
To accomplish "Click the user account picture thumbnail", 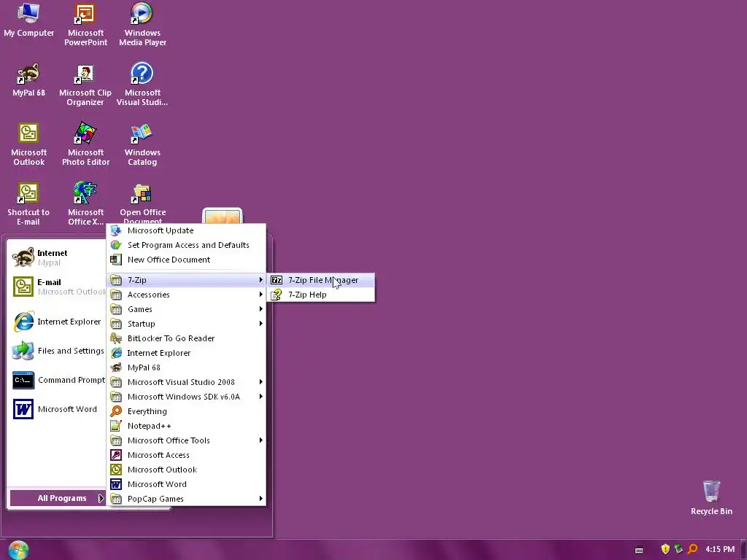I will tap(222, 216).
